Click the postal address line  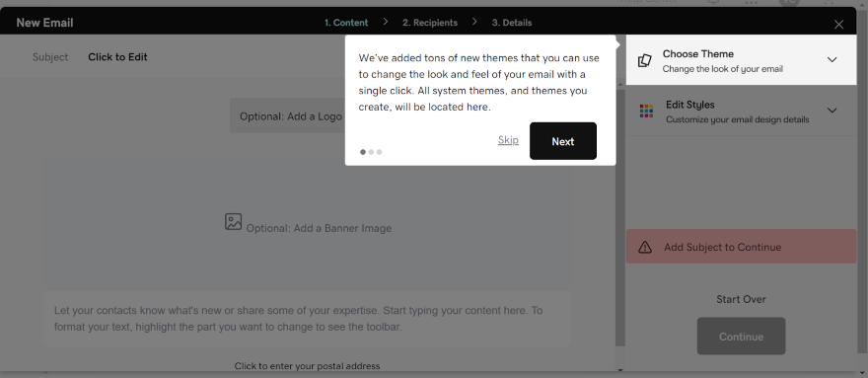coord(307,366)
